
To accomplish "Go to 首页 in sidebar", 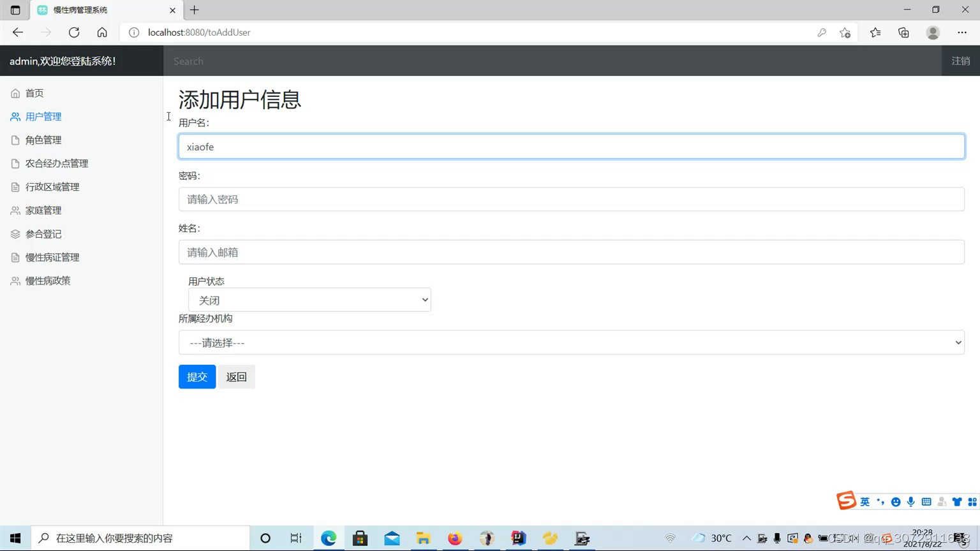I will click(x=34, y=93).
